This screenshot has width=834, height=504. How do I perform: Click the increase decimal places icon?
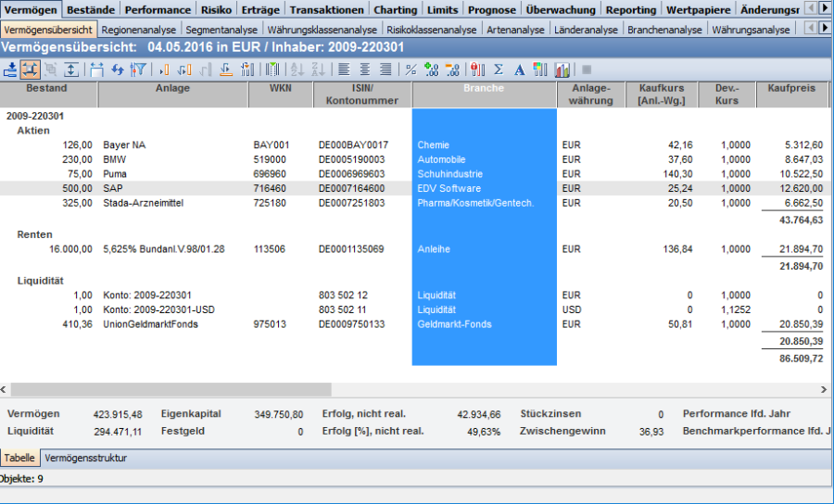431,69
